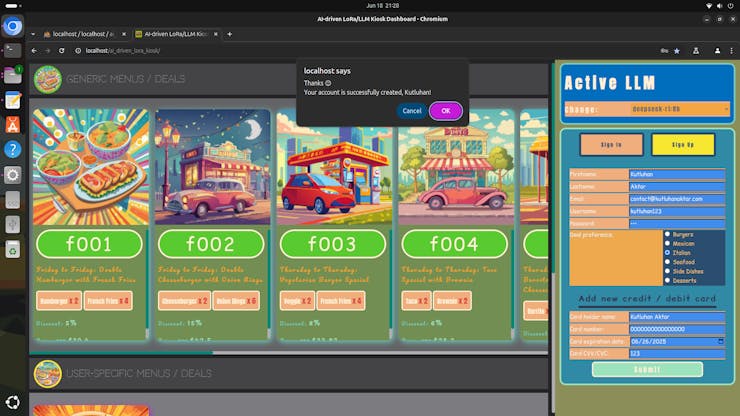This screenshot has height=416, width=740.
Task: Open the Help icon in the dock
Action: (13, 149)
